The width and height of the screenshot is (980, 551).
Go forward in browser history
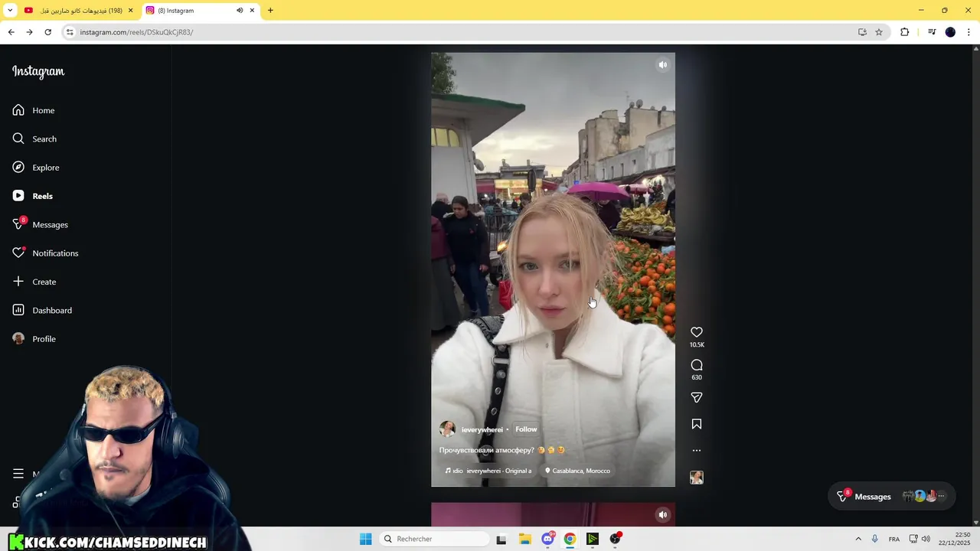click(29, 32)
